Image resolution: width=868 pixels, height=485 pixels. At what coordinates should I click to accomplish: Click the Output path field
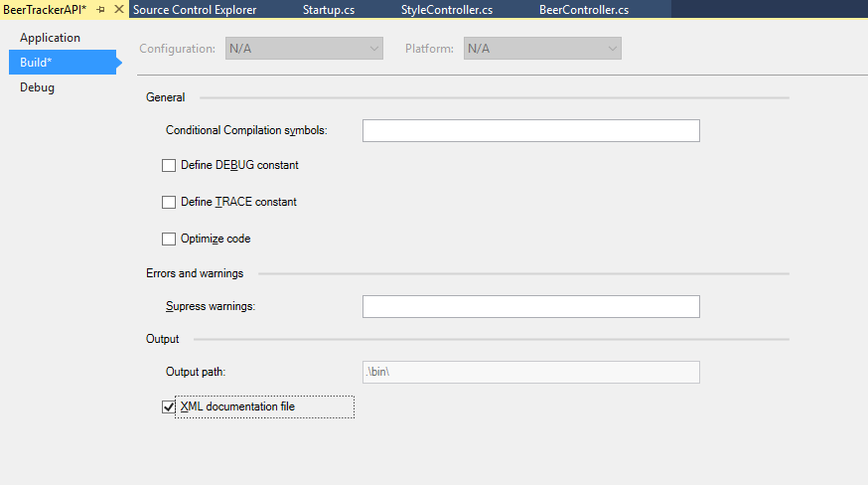pyautogui.click(x=530, y=373)
